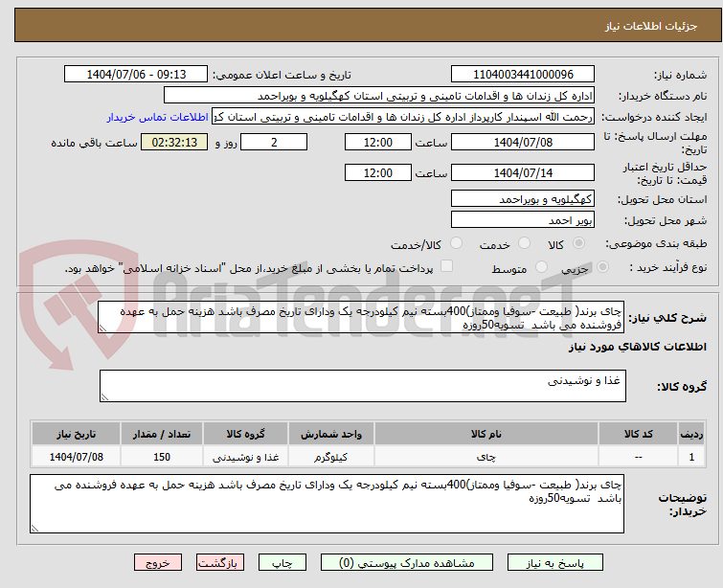The height and width of the screenshot is (588, 723).
Task: Click the remaining days field showing 2
Action: (274, 142)
